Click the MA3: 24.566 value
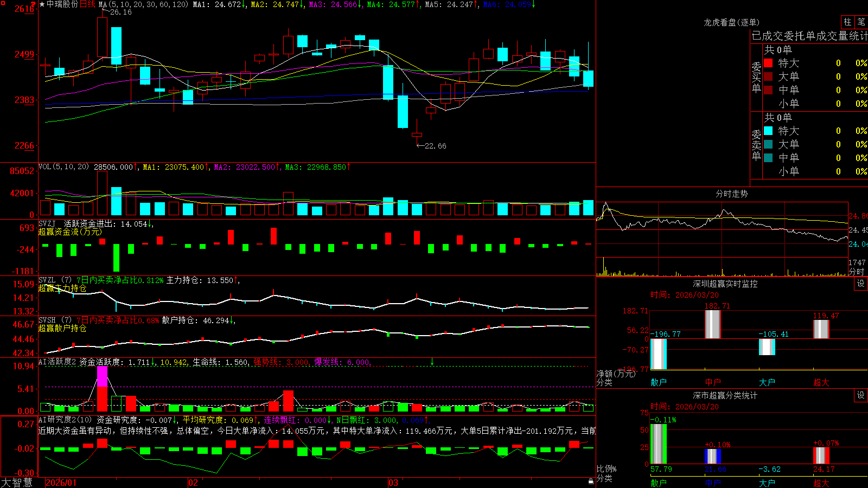The height and width of the screenshot is (488, 868). pos(335,4)
